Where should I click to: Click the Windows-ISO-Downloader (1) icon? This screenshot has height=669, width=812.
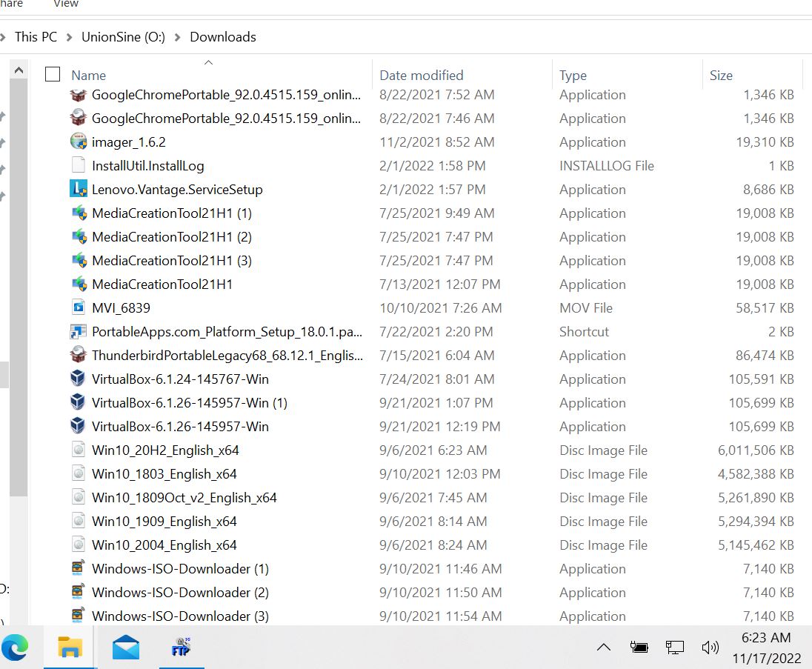(x=79, y=568)
